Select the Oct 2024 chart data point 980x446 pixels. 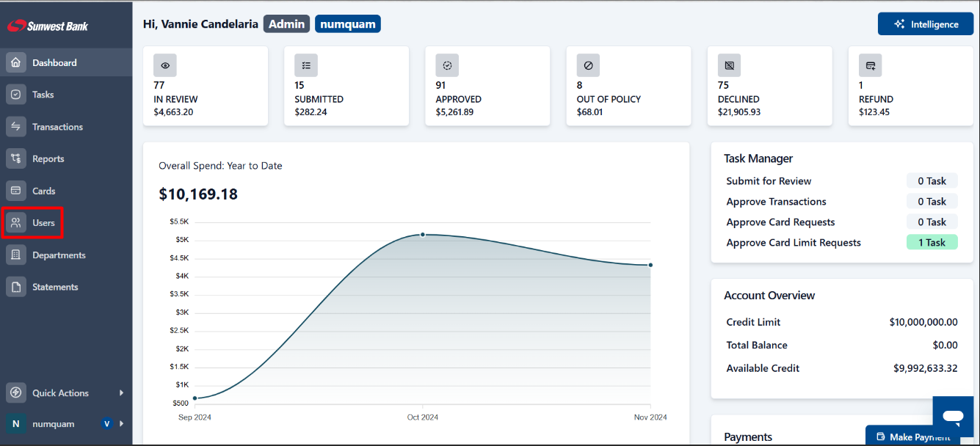[x=423, y=235]
